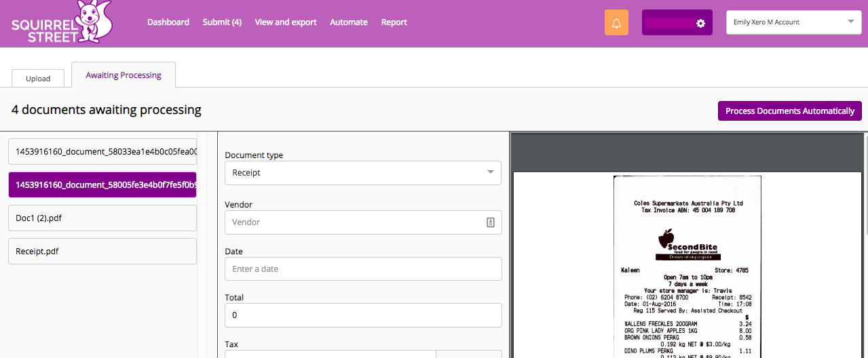Open the Document type dropdown

(363, 173)
